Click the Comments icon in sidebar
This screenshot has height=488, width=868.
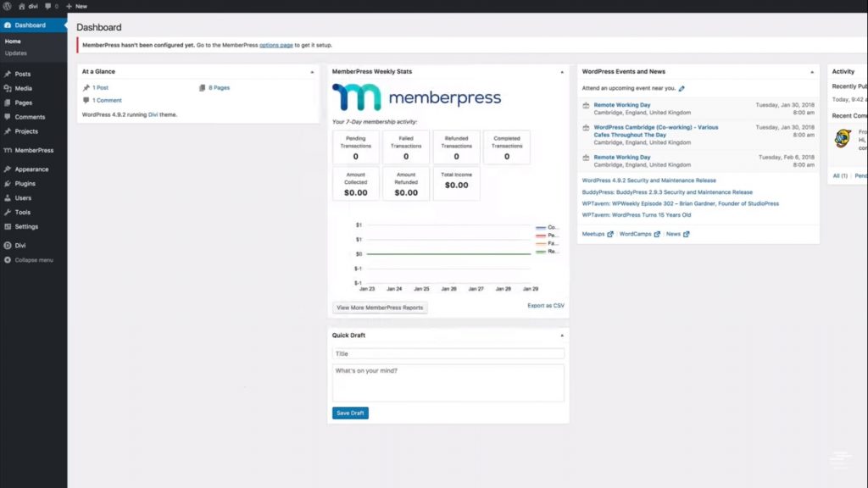coord(7,117)
